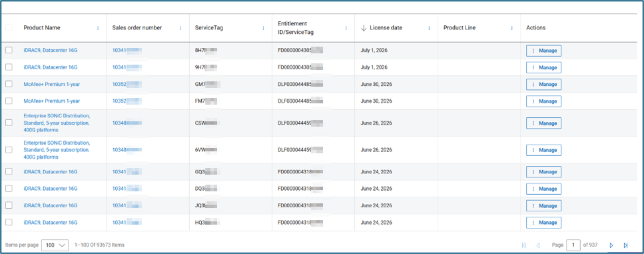This screenshot has height=254, width=644.
Task: Open McAfee+ Premium 1-year link in GM7 row
Action: [52, 84]
